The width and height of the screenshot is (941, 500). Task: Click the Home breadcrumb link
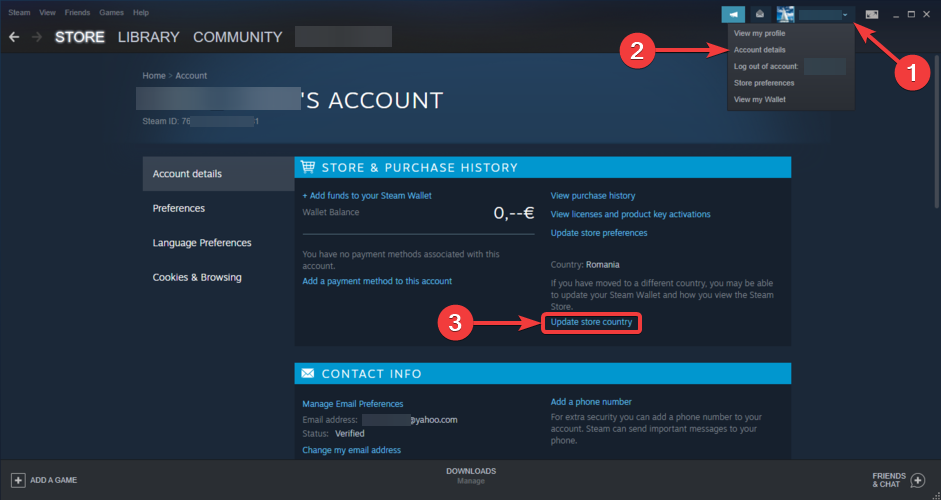pyautogui.click(x=154, y=76)
